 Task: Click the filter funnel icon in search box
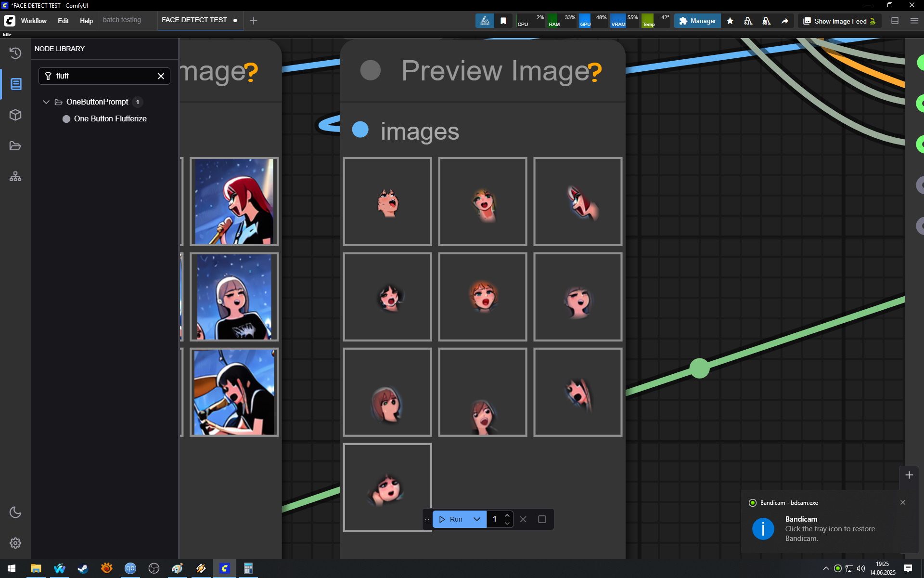pyautogui.click(x=48, y=76)
